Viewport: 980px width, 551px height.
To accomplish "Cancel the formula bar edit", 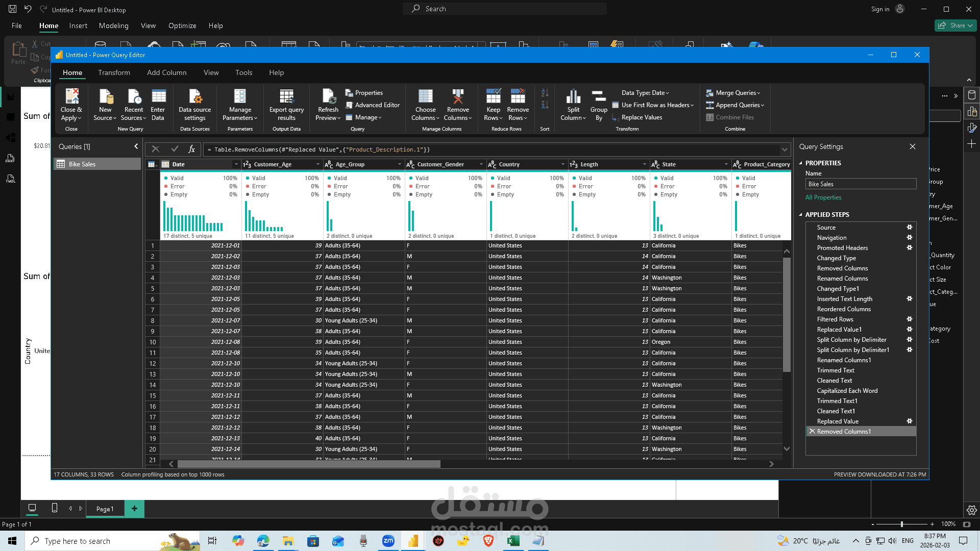I will 156,149.
